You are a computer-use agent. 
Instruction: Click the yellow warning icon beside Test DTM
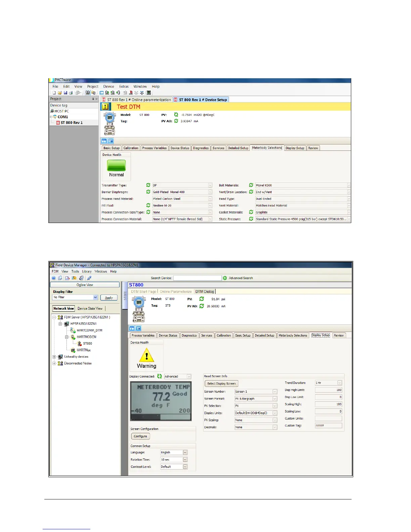[x=105, y=107]
